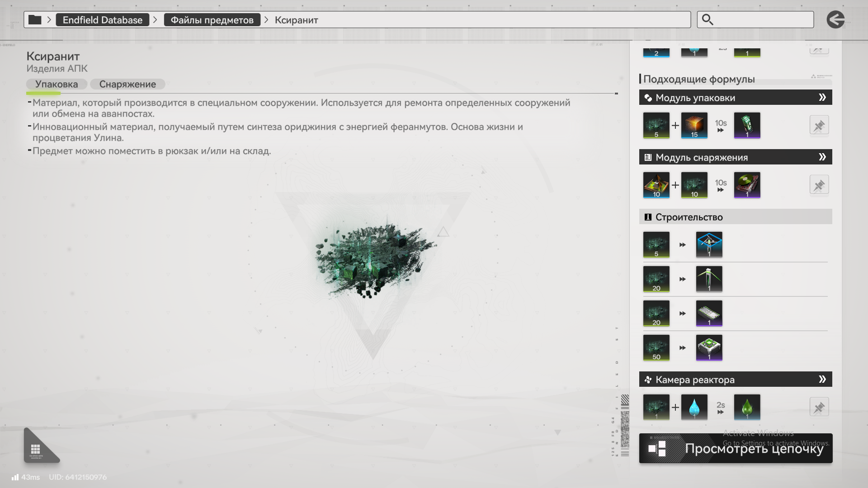Click the orange cube ingredient icon
868x488 pixels.
pos(694,125)
